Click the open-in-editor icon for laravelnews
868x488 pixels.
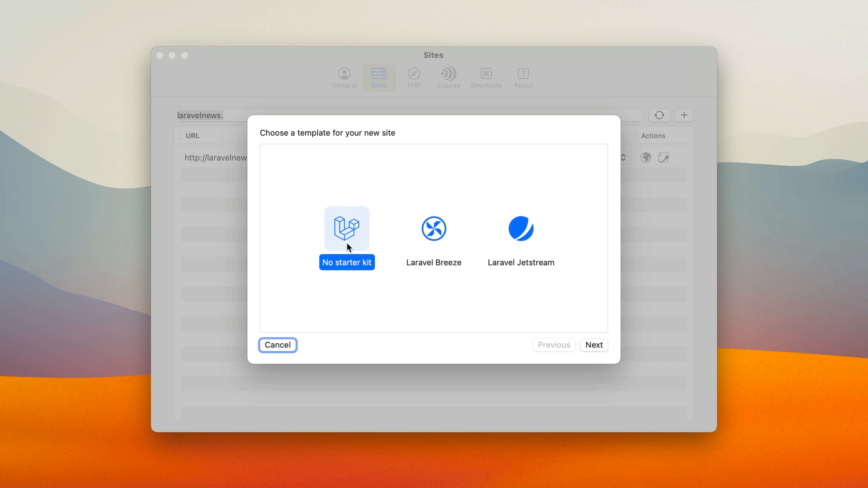tap(663, 157)
